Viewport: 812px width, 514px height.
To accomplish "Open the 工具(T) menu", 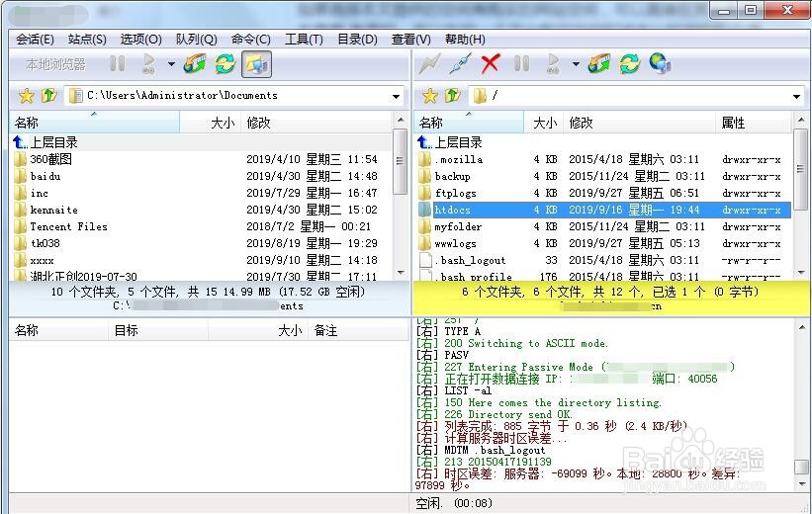I will [304, 40].
